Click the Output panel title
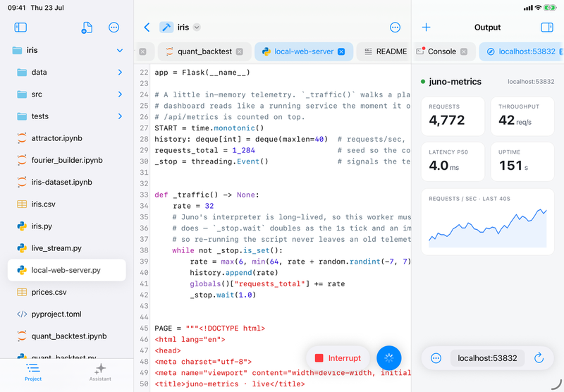 pos(487,27)
